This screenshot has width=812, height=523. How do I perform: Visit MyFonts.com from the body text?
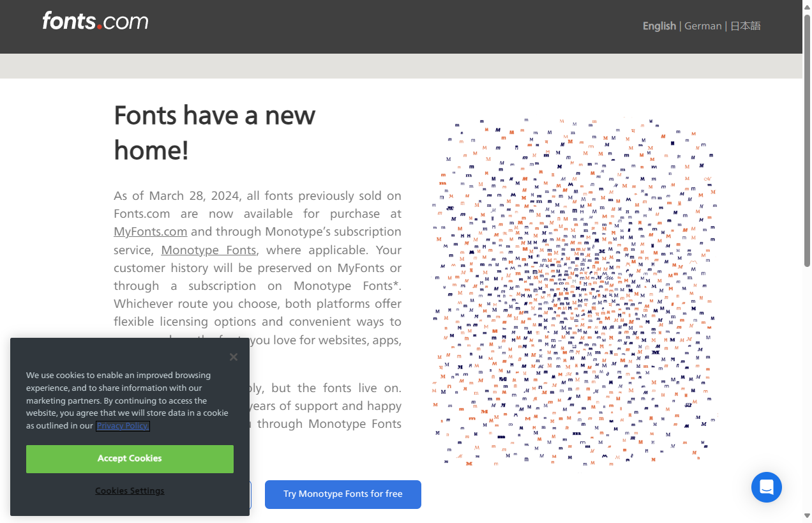[150, 231]
